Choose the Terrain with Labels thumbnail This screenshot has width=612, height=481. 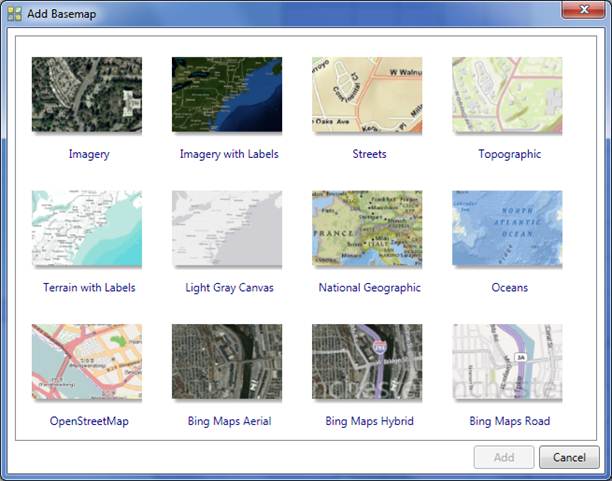(x=87, y=229)
